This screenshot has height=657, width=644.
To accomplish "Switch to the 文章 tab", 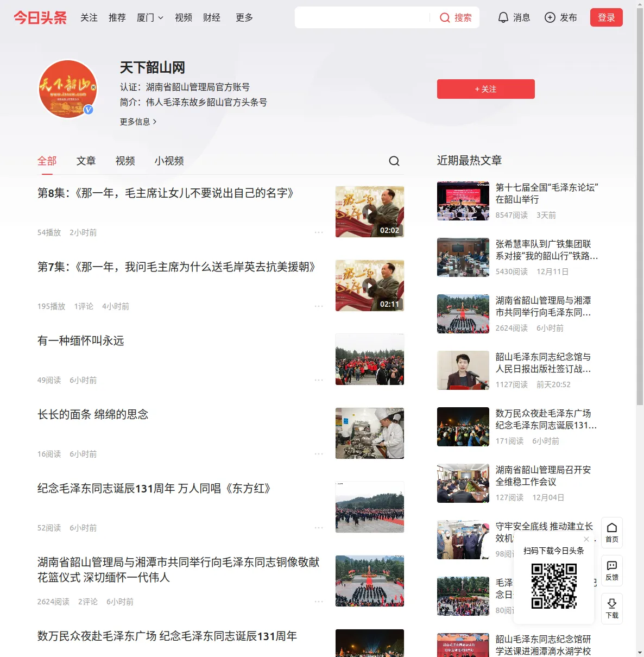I will (86, 161).
